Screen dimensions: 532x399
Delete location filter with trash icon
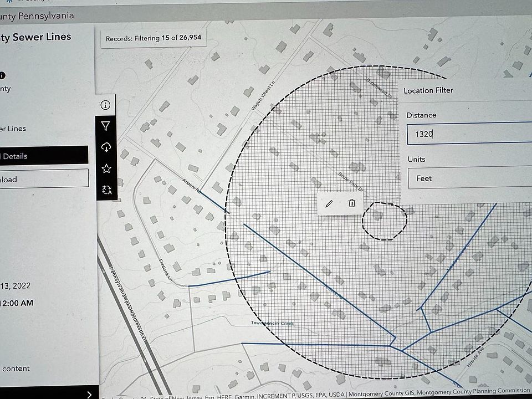click(x=351, y=203)
